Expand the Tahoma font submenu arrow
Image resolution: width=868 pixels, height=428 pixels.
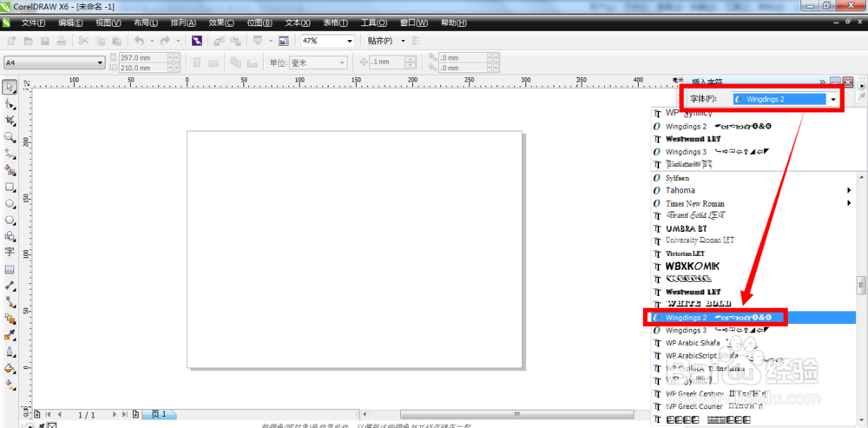(849, 190)
